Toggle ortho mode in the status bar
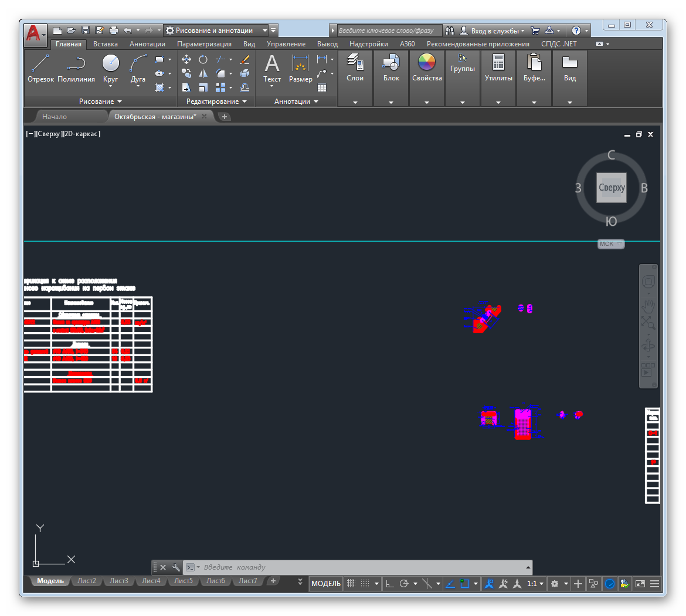This screenshot has width=686, height=616. (x=389, y=584)
